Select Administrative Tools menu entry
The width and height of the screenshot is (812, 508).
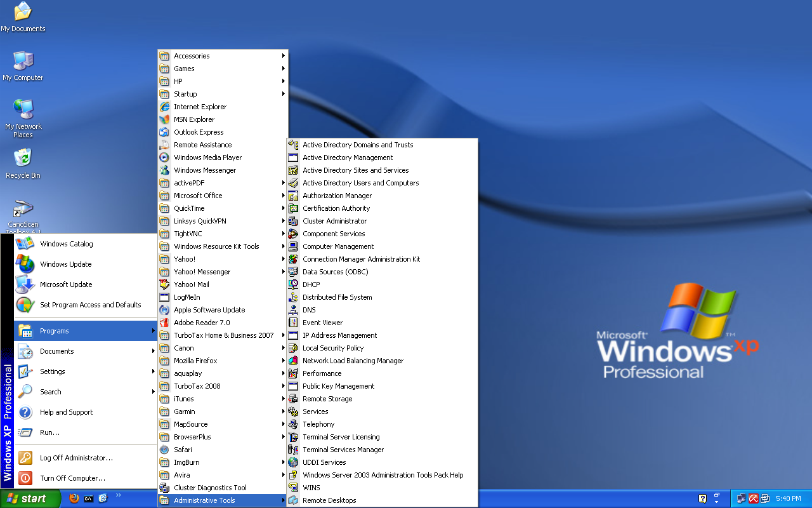click(x=223, y=500)
